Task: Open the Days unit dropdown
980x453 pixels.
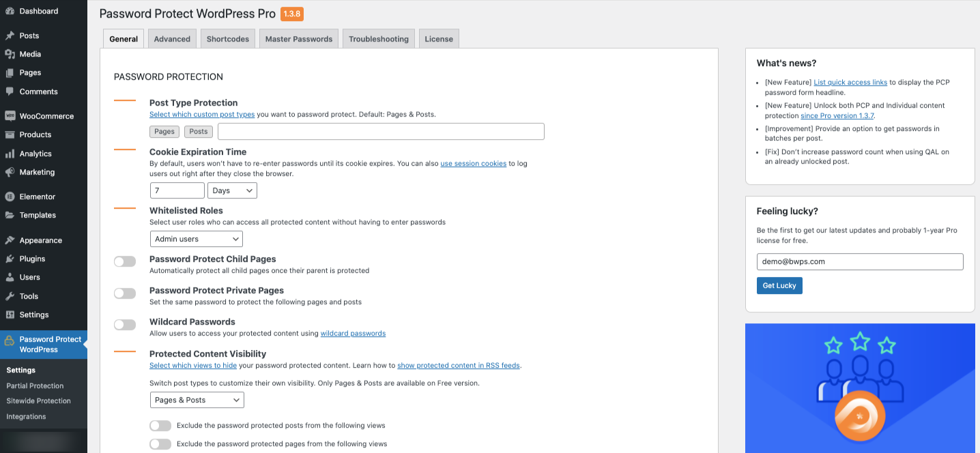Action: click(x=232, y=190)
